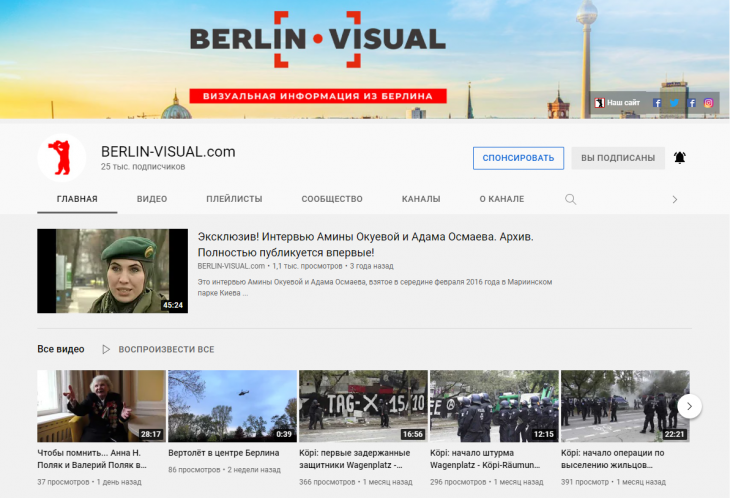Open the helicopter video thumbnail 0:39
The height and width of the screenshot is (498, 730).
click(232, 406)
